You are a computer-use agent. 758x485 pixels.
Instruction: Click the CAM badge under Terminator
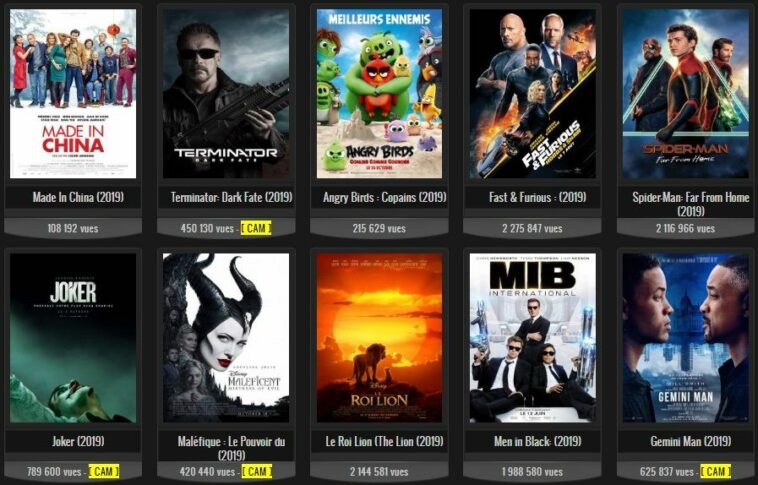tap(256, 228)
